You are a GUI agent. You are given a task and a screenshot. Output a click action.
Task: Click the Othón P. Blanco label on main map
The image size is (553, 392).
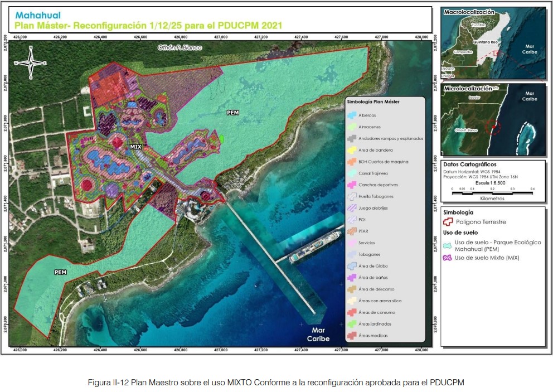[x=179, y=48]
